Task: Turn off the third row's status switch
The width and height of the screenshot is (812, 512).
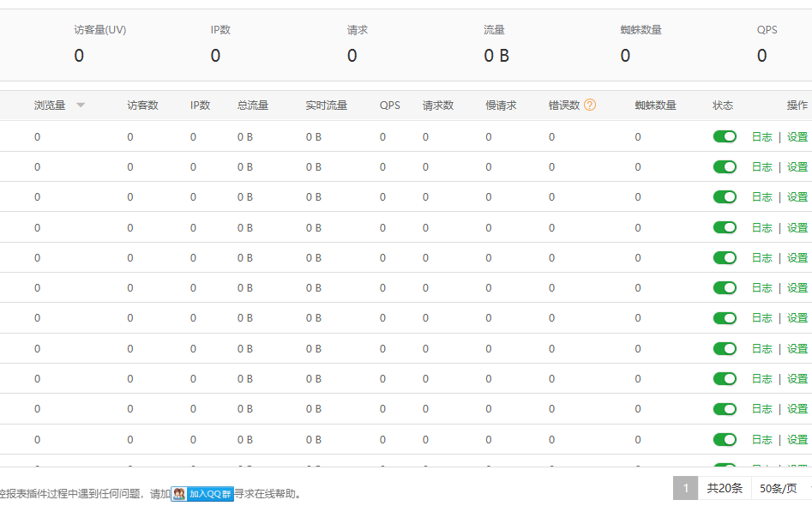Action: (x=725, y=197)
